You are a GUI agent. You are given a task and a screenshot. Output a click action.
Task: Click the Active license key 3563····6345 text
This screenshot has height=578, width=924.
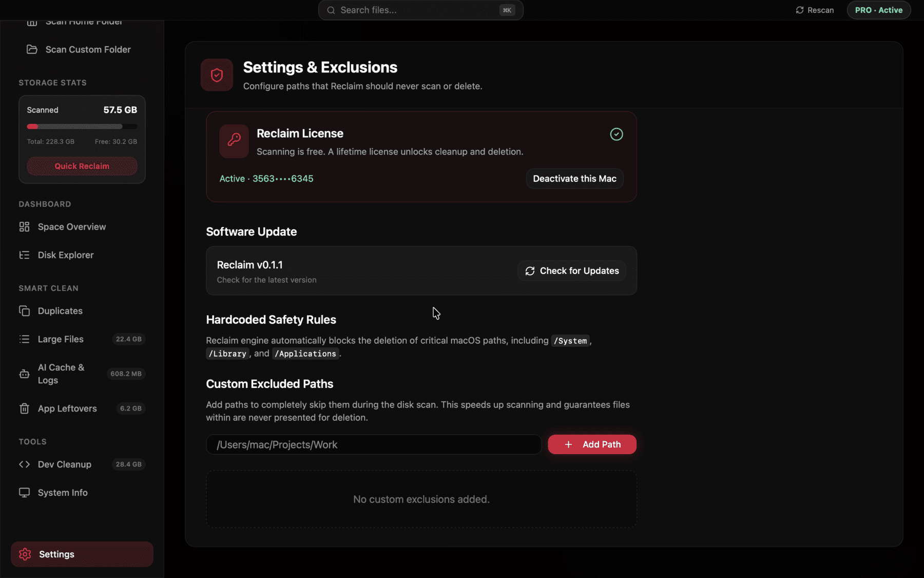(266, 179)
